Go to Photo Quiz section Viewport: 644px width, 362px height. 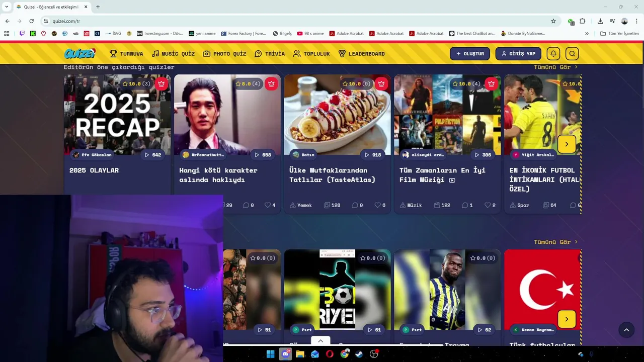pyautogui.click(x=224, y=54)
